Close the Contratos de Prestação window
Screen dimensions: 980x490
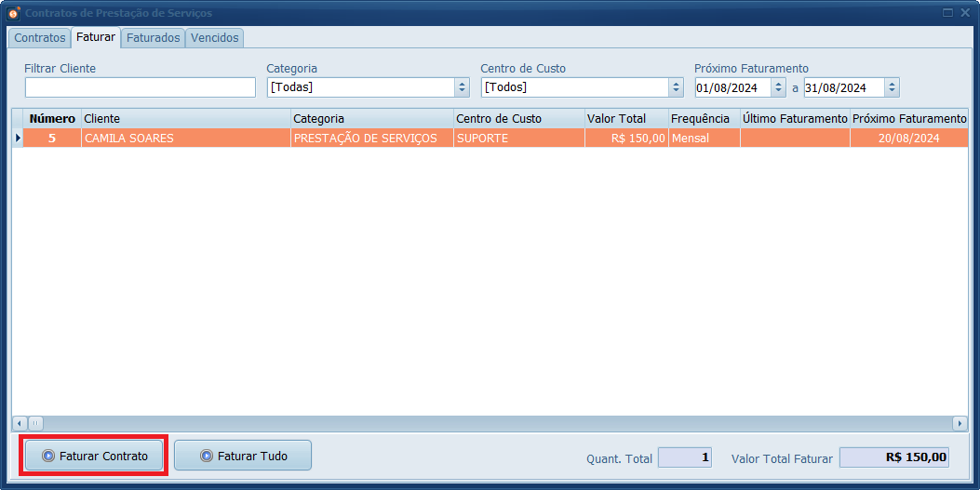(x=965, y=13)
